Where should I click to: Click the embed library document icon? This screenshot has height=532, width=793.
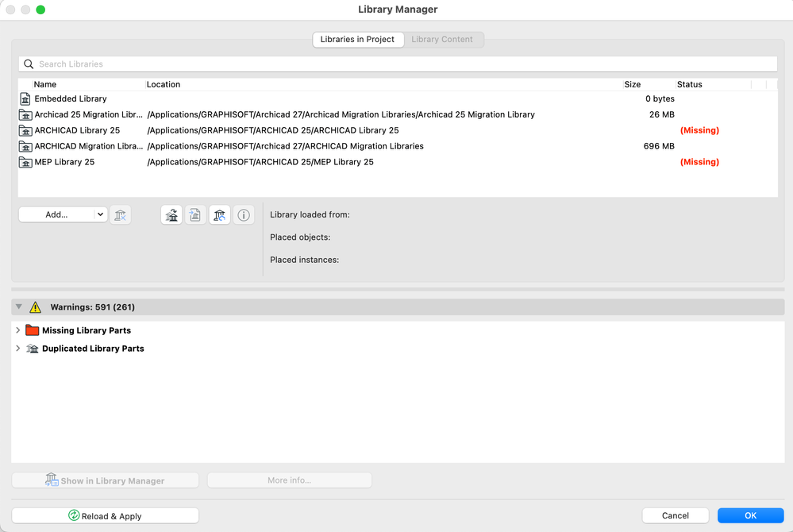coord(195,215)
